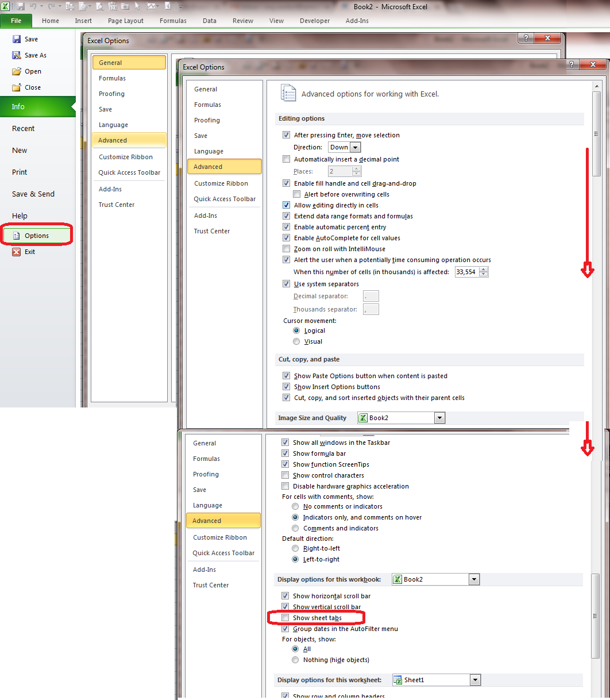Viewport: 610px width, 700px height.
Task: Select Print in the File menu
Action: (20, 172)
